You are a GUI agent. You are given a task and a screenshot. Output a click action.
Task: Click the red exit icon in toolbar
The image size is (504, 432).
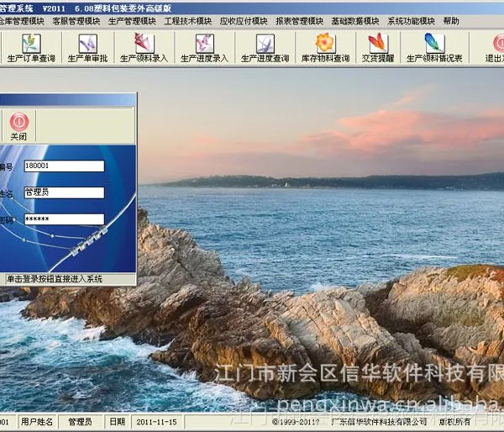[498, 44]
